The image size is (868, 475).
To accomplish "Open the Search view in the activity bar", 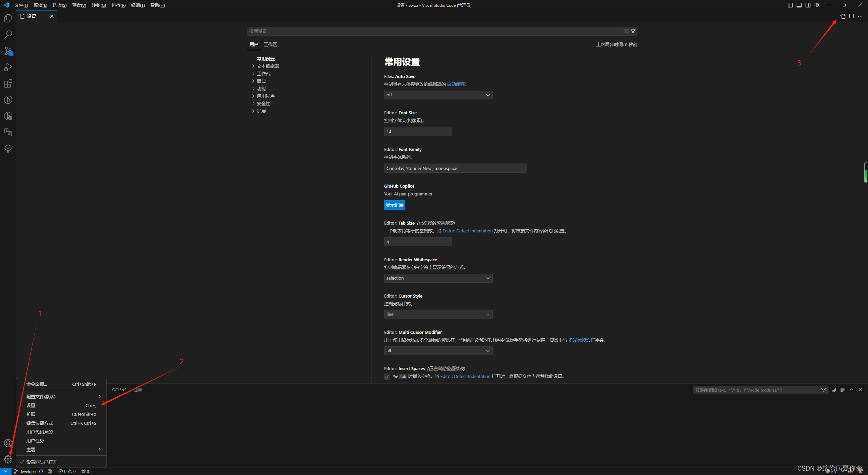I will [8, 34].
